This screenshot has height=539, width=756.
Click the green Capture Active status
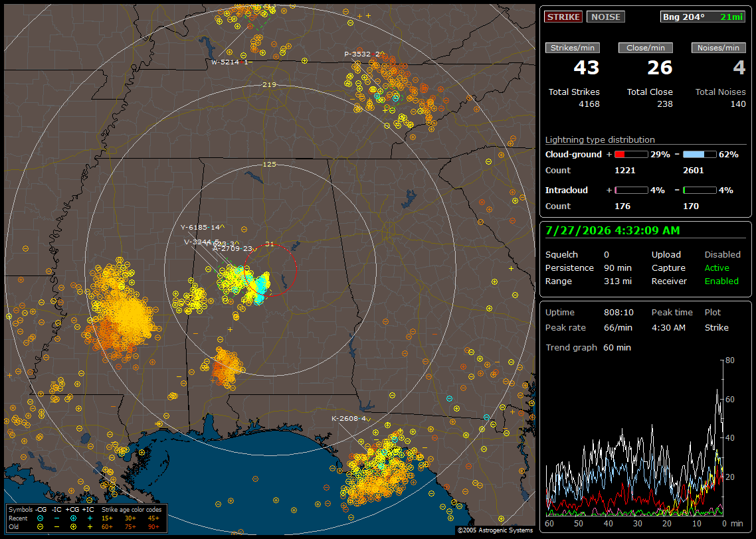tap(716, 268)
